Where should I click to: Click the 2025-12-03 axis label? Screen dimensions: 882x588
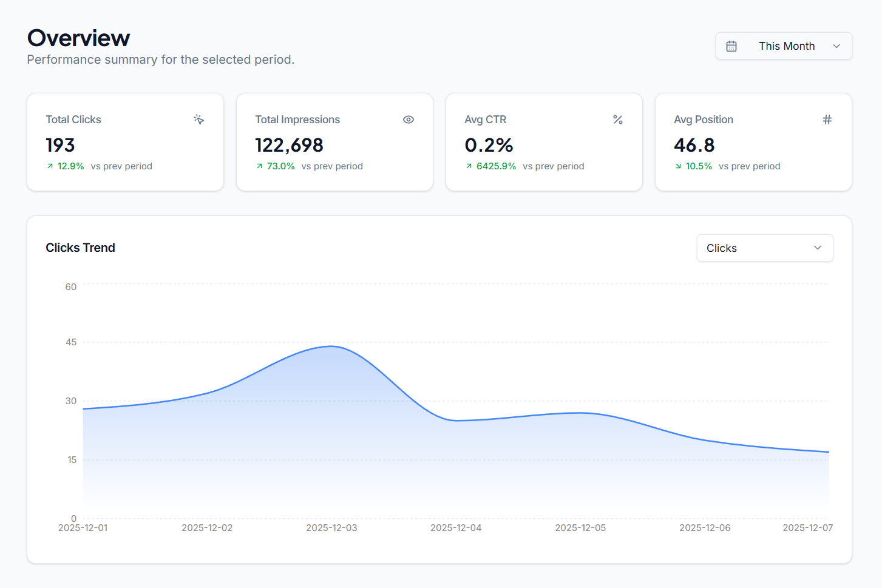331,527
